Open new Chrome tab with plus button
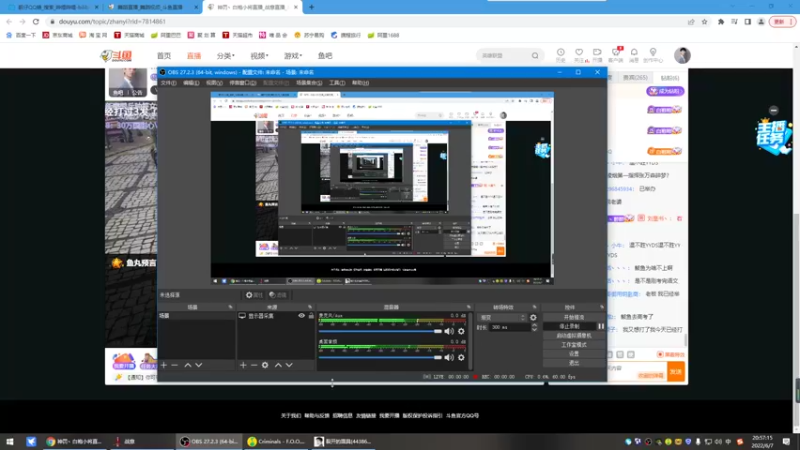Viewport: 800px width, 450px height. [x=311, y=7]
